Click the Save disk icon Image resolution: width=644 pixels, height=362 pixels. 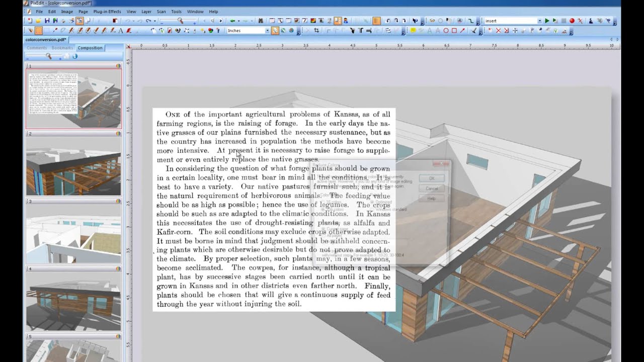(x=47, y=21)
